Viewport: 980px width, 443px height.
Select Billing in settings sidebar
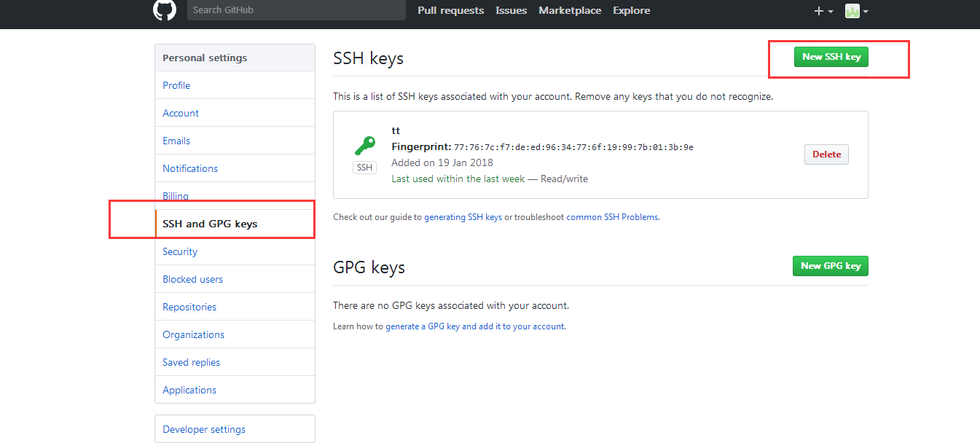pyautogui.click(x=235, y=196)
